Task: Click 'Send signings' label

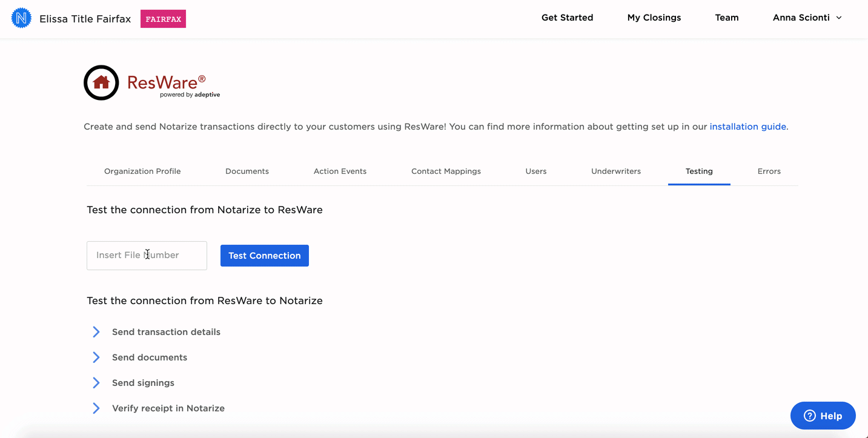Action: click(x=143, y=383)
